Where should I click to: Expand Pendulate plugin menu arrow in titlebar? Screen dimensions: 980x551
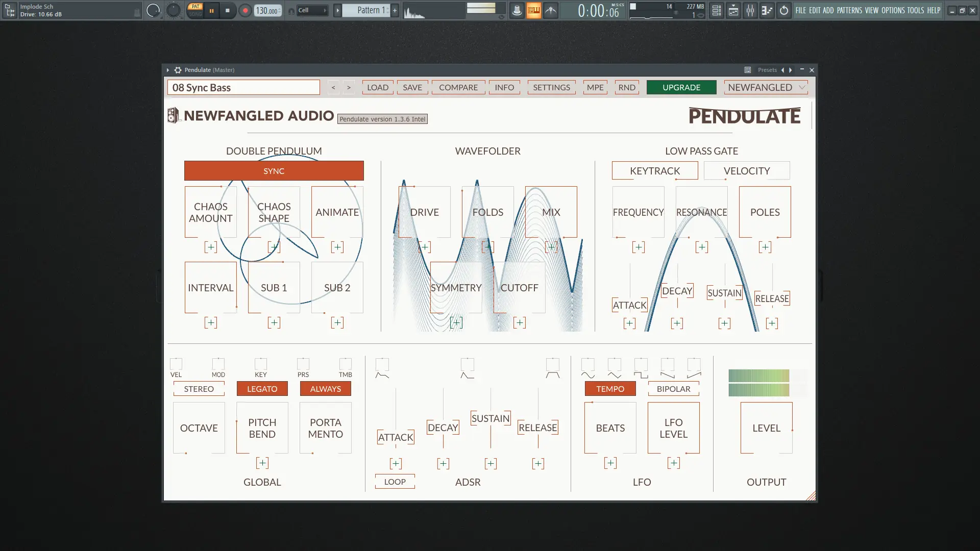tap(167, 70)
